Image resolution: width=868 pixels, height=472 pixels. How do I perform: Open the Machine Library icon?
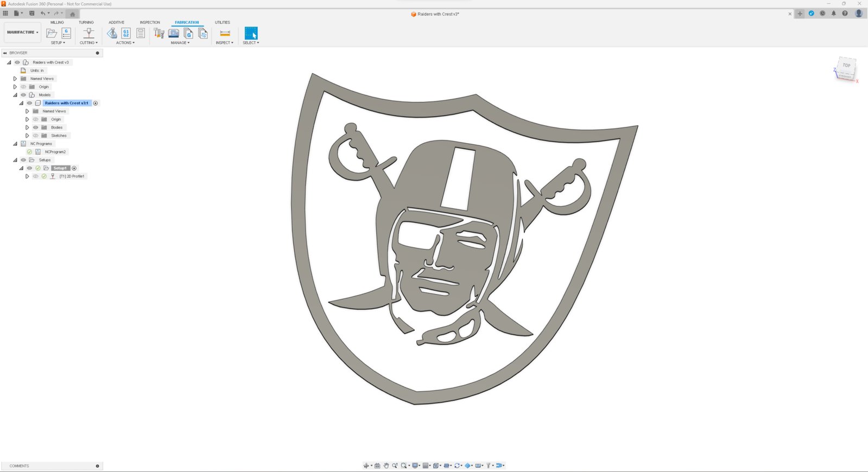(174, 33)
